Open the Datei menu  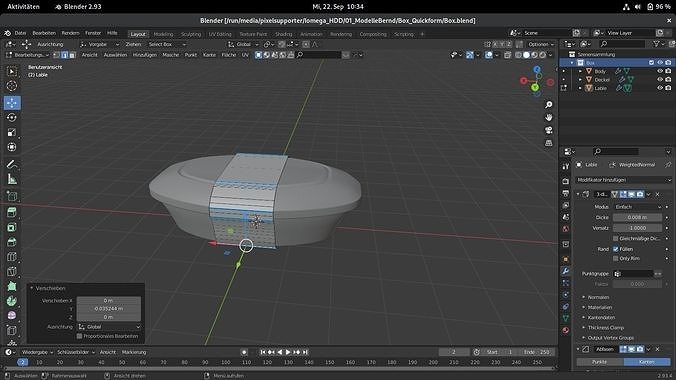coord(20,33)
